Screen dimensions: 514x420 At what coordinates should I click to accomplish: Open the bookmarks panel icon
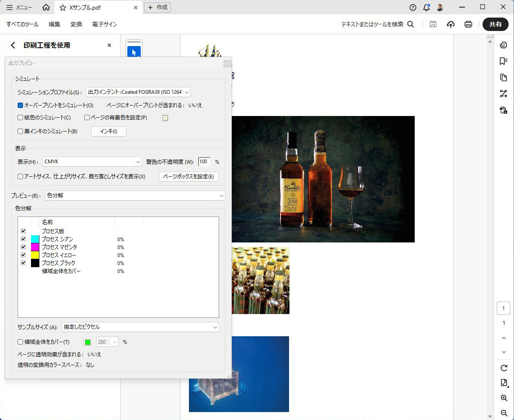pyautogui.click(x=504, y=62)
